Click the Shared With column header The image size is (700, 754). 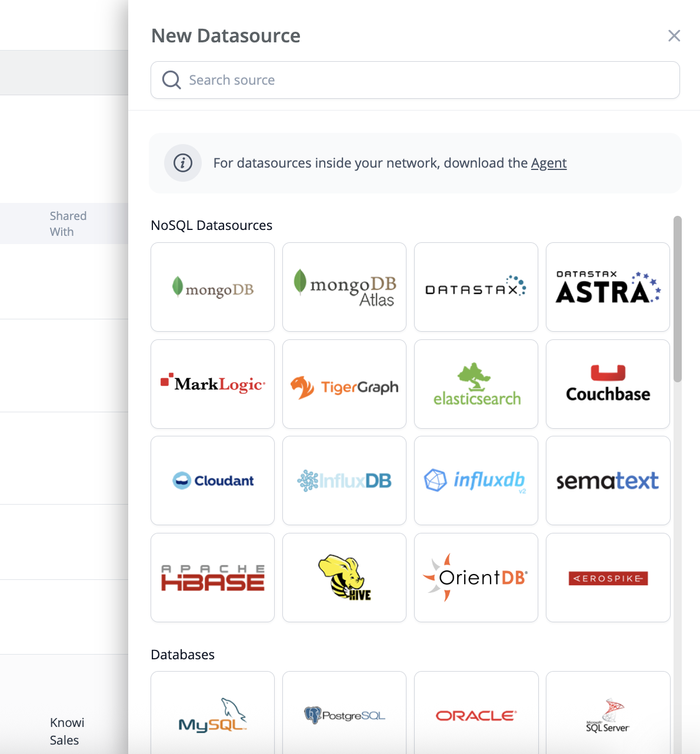pos(68,223)
